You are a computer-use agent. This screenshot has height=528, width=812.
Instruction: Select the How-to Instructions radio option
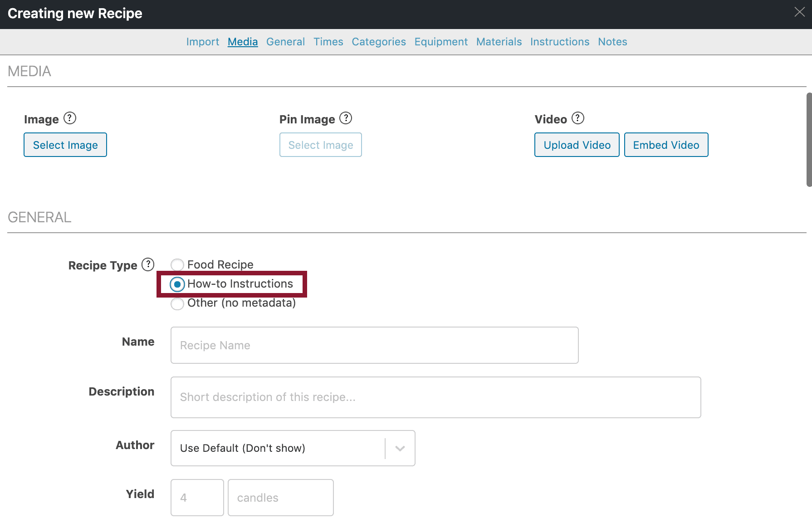(177, 284)
